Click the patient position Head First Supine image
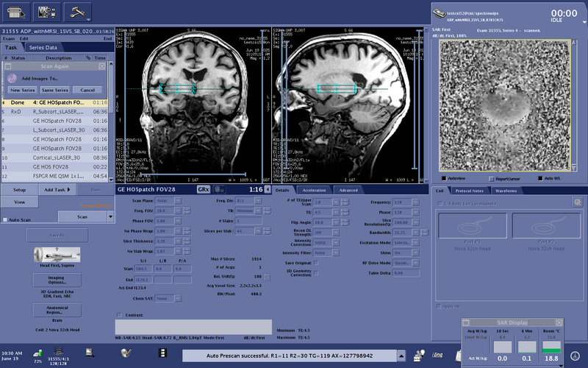Image resolution: width=588 pixels, height=368 pixels. 57,255
